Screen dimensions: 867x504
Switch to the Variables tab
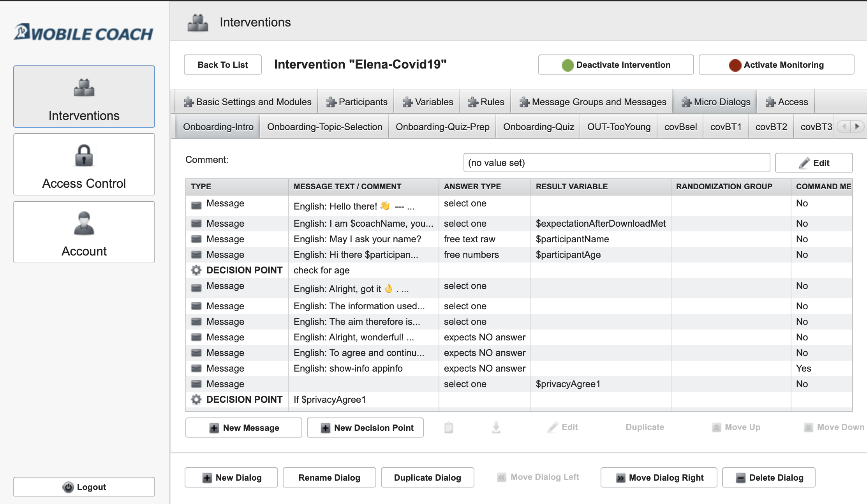coord(428,102)
